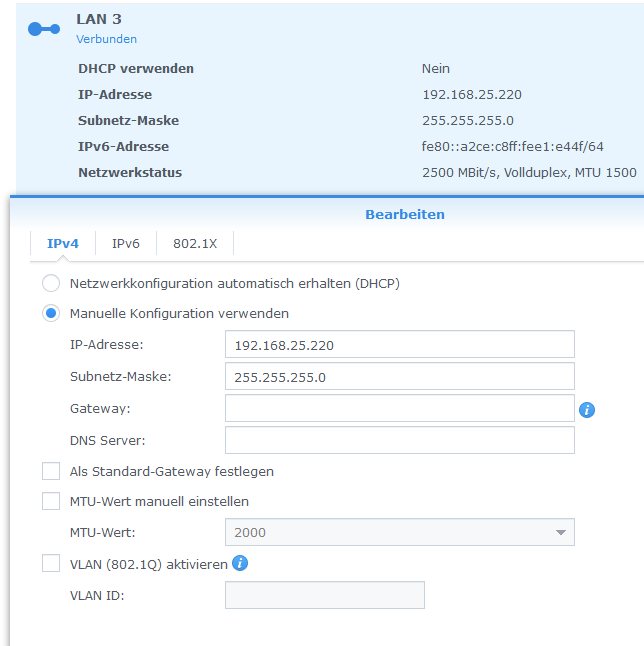Click the 2500 MBit/s network status value
Screen dimensions: 644x646
[x=529, y=173]
